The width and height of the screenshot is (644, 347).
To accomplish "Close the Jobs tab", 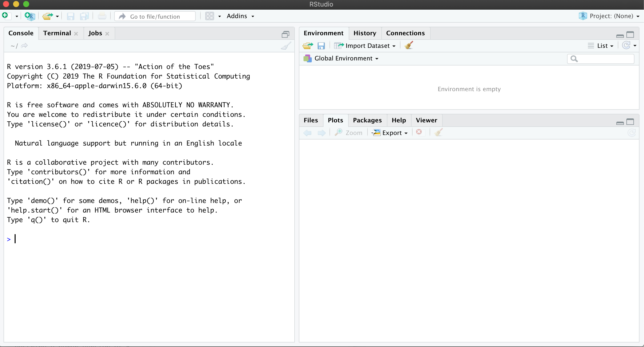I will click(107, 33).
